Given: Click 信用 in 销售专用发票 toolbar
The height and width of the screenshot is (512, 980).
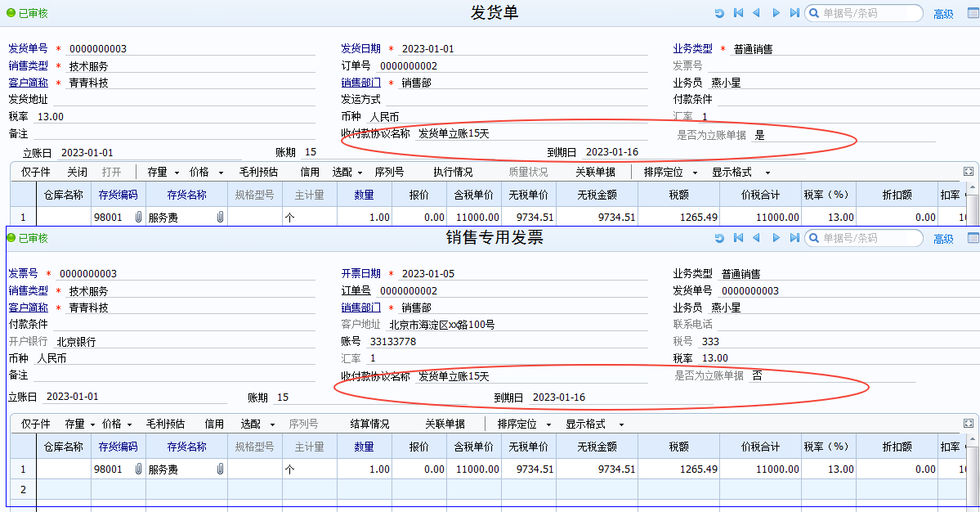Looking at the screenshot, I should (x=214, y=424).
